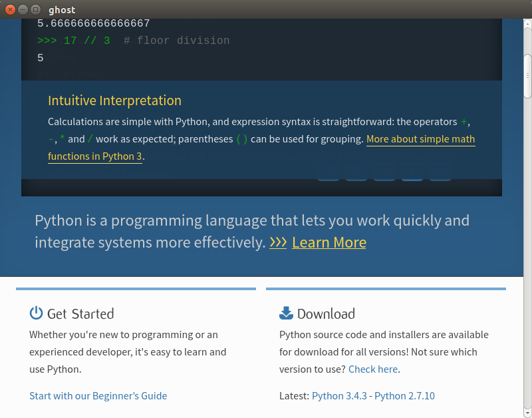Maximize the ghost window
This screenshot has width=532, height=418.
pyautogui.click(x=35, y=9)
